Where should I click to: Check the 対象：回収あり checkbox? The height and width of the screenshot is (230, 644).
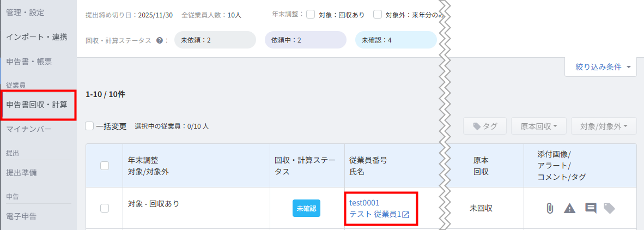point(311,15)
